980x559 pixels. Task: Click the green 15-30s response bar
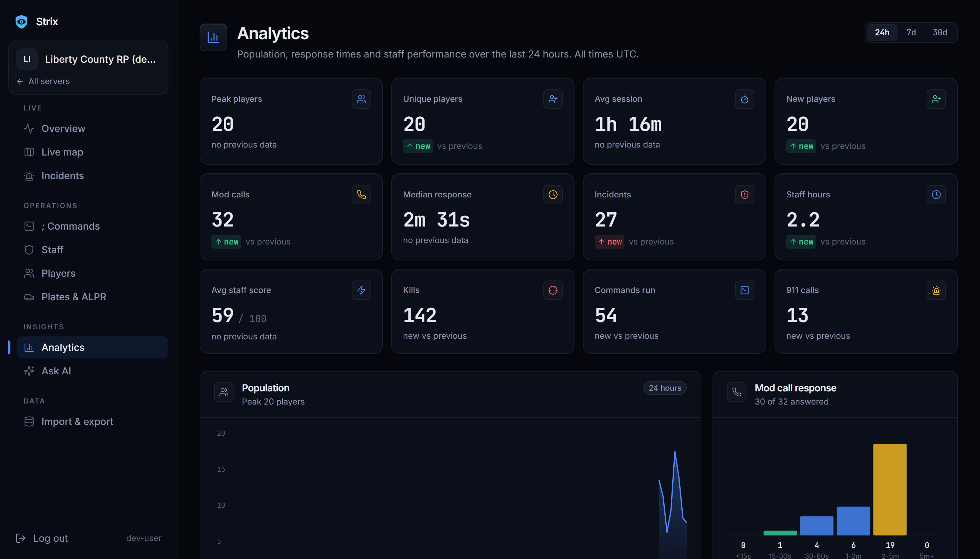tap(780, 533)
